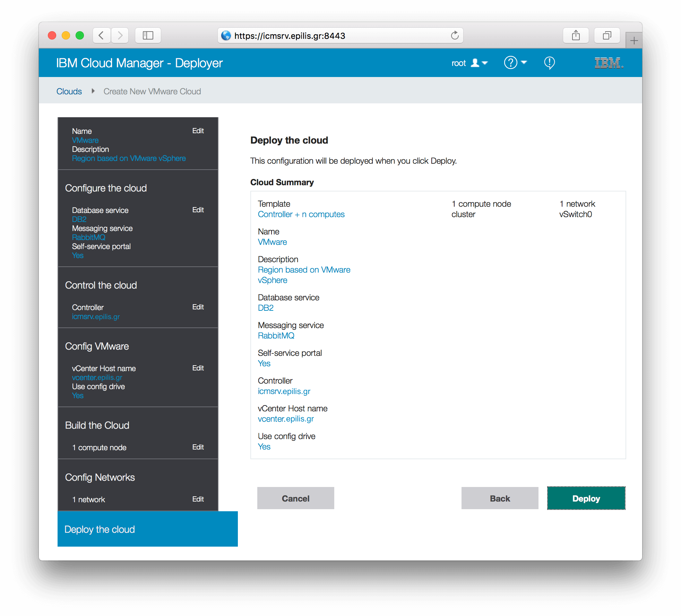
Task: Select the Config Networks step
Action: [x=100, y=477]
